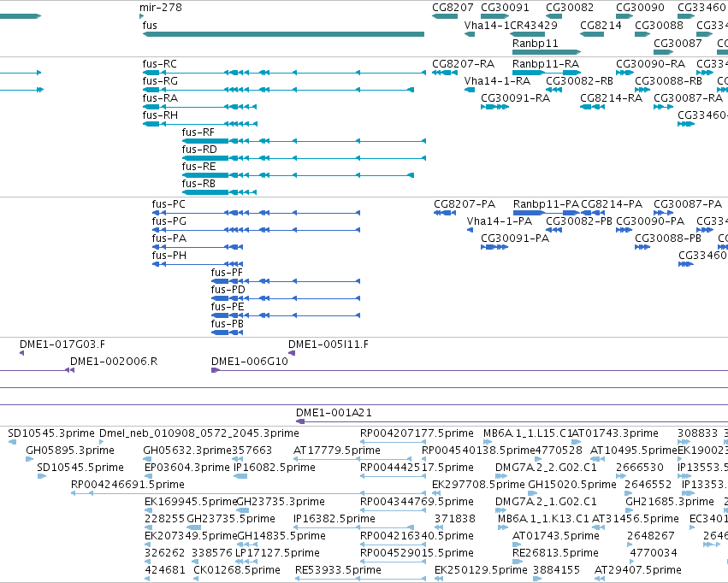This screenshot has height=583, width=728.
Task: Click the CG8207-RA transcript label
Action: coord(463,63)
